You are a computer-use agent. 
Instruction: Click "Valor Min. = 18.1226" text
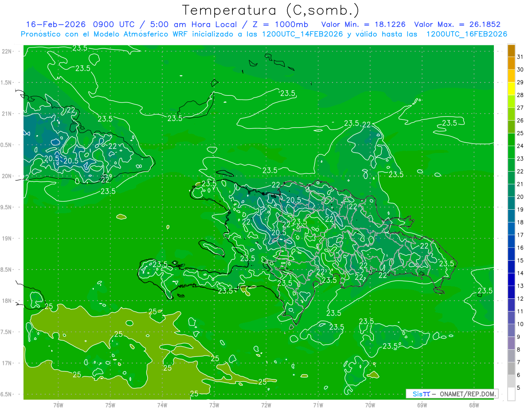pyautogui.click(x=363, y=24)
